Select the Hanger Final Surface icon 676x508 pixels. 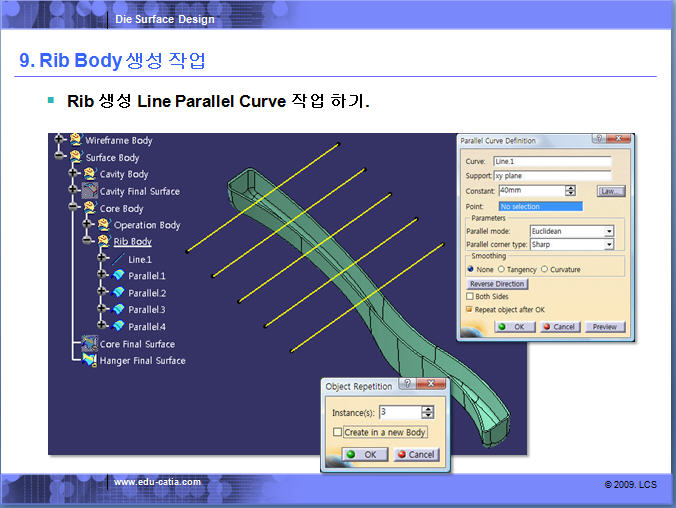pos(90,360)
